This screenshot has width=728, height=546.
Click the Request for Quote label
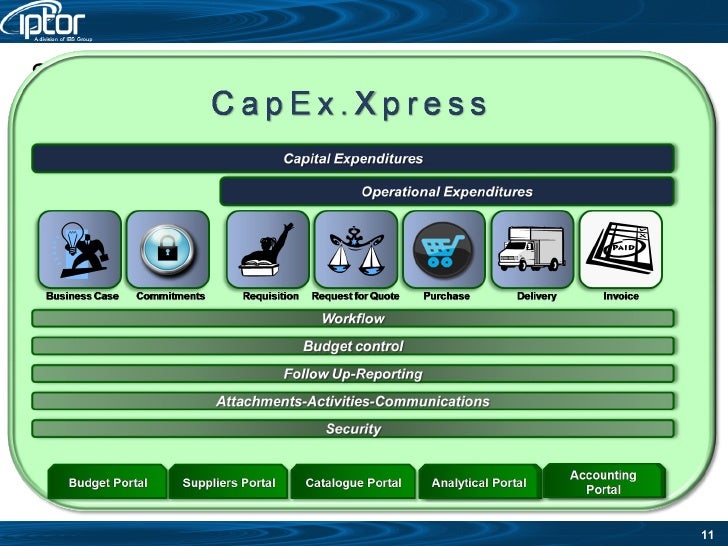click(x=356, y=296)
